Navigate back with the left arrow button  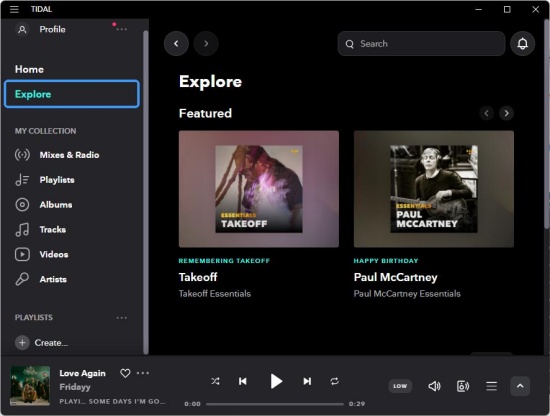(176, 43)
